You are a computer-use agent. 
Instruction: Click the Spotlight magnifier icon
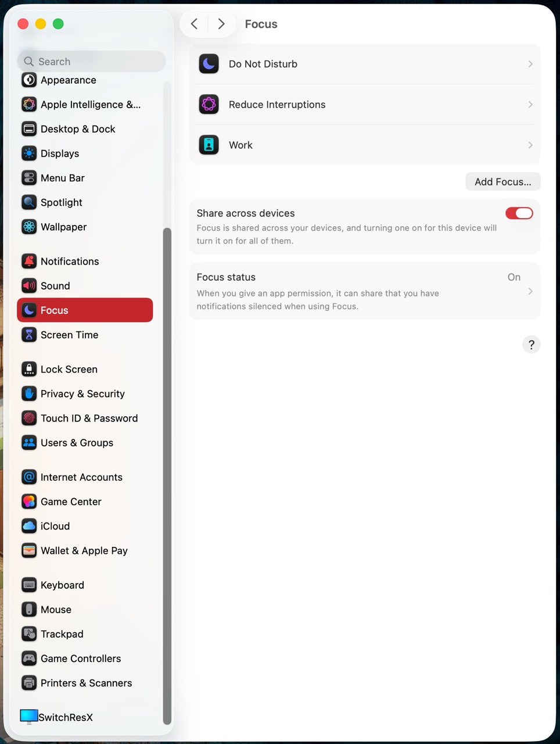[29, 202]
